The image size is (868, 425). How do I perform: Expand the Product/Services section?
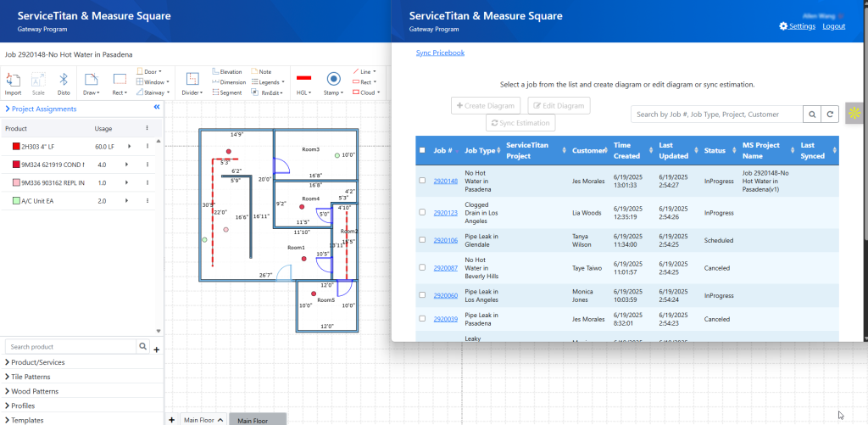point(35,362)
